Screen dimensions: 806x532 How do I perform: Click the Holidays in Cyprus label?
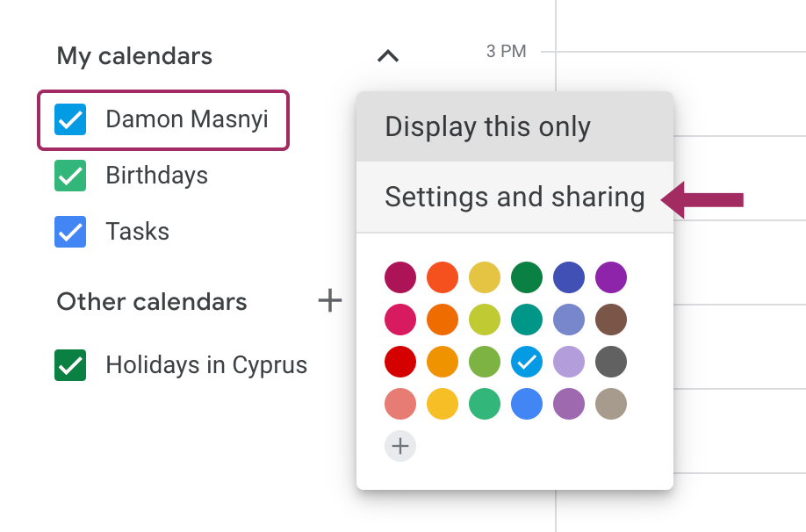(206, 365)
